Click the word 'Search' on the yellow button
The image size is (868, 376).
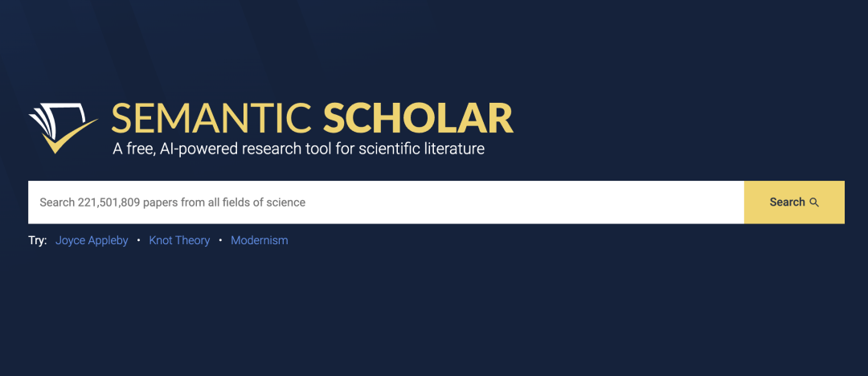pos(787,202)
